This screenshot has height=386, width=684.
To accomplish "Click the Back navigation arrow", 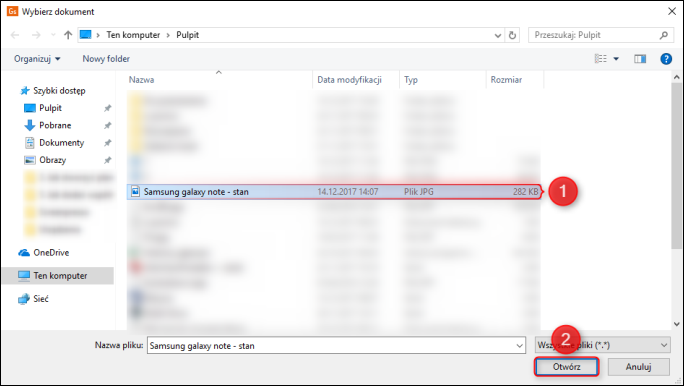I will tap(15, 35).
